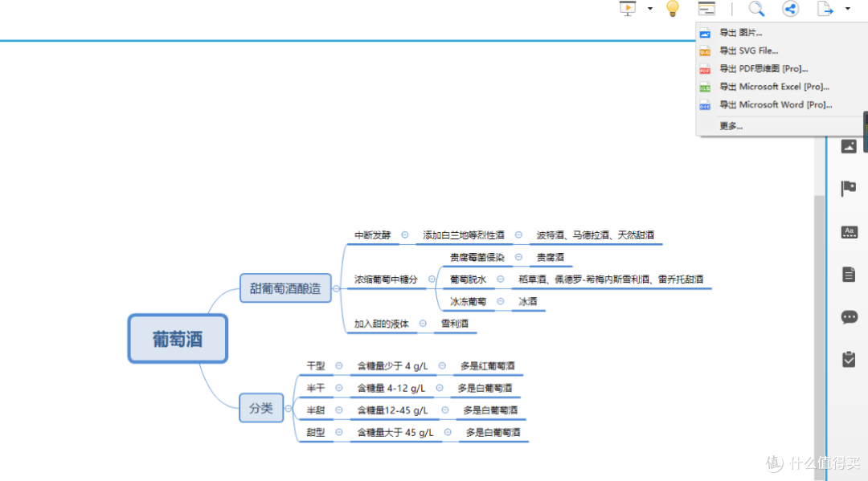Collapse the 含糖量 4-12 g/L subtopic
Screen dimensions: 868x481
point(440,388)
